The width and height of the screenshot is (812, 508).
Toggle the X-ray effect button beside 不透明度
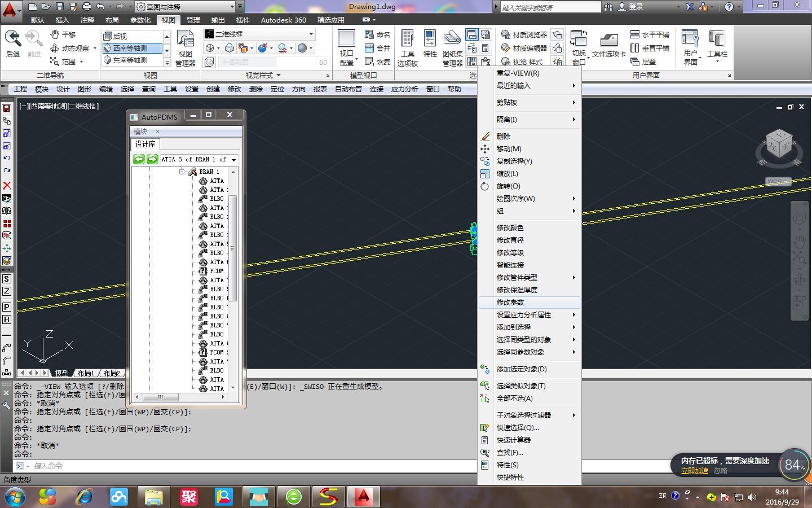pyautogui.click(x=209, y=62)
